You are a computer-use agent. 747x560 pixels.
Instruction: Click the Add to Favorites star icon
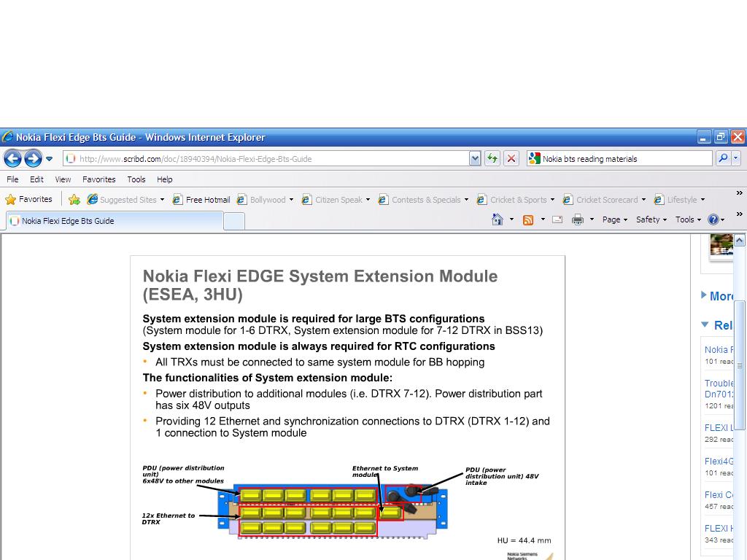click(x=74, y=200)
